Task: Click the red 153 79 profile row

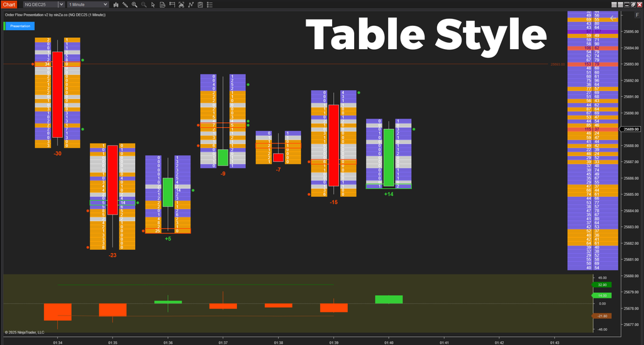Action: 592,64
